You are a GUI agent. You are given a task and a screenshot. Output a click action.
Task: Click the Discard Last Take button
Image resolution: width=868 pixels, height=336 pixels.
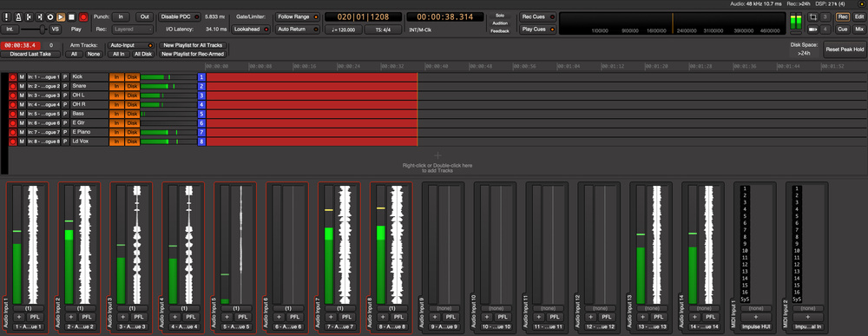pyautogui.click(x=30, y=54)
